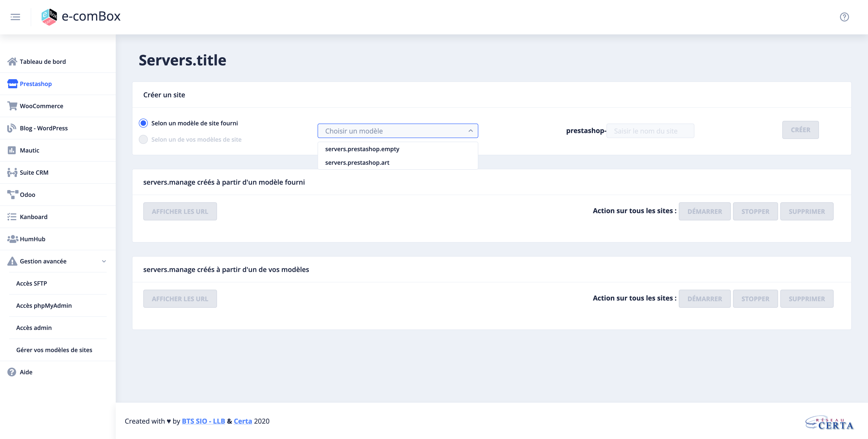Click the Mautic chart icon

pos(12,150)
